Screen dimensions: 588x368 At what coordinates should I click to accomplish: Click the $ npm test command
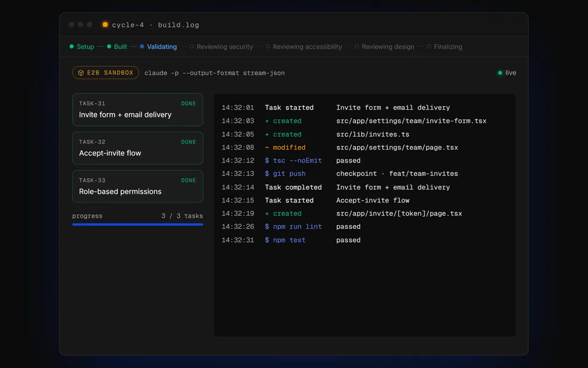point(285,240)
